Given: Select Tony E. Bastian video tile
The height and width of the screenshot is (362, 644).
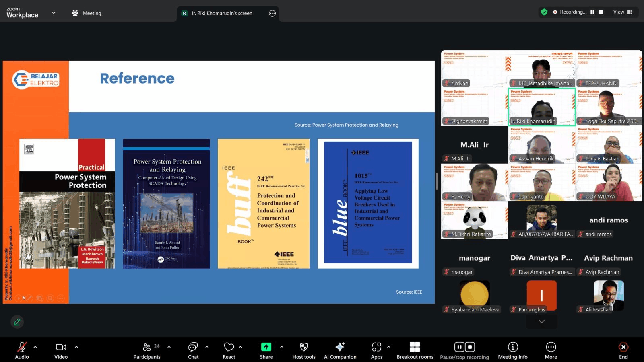Looking at the screenshot, I should click(609, 145).
